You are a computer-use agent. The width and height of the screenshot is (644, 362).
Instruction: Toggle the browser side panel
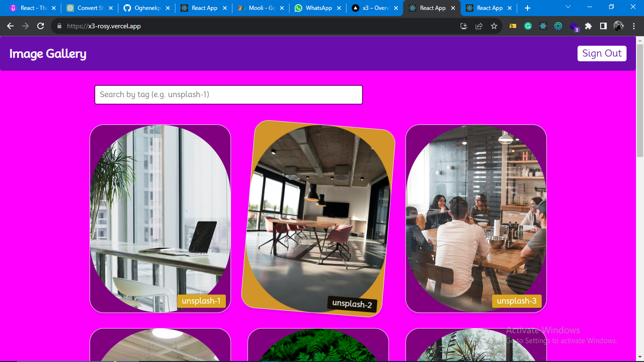[x=603, y=26]
